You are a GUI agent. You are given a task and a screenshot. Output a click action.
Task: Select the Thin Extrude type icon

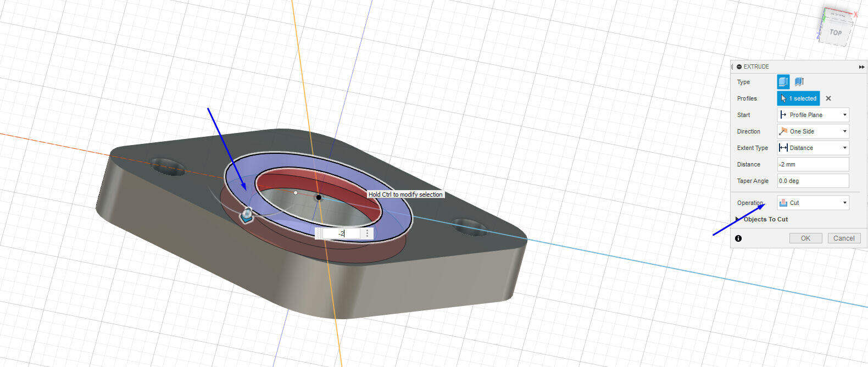tap(799, 82)
